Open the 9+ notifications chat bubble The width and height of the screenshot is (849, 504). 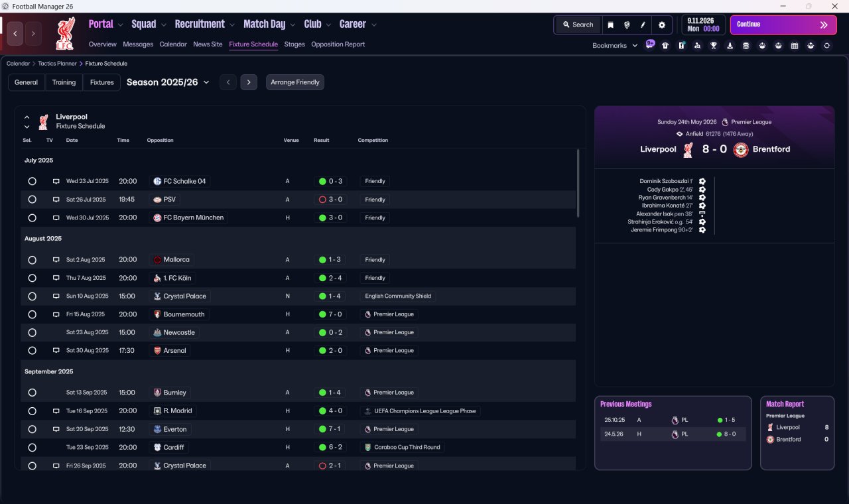(650, 45)
